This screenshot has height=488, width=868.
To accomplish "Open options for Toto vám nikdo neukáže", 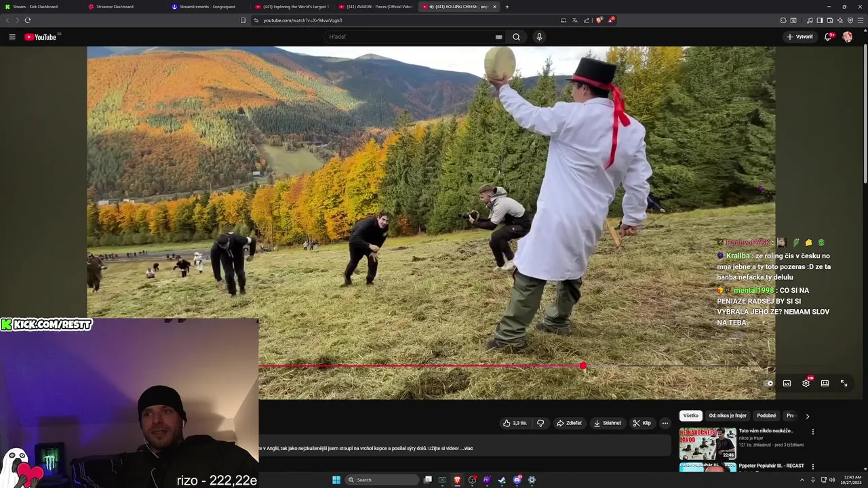I will click(813, 432).
